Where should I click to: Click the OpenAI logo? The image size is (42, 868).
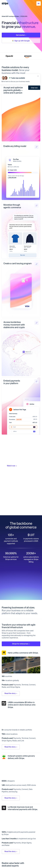[9, 56]
